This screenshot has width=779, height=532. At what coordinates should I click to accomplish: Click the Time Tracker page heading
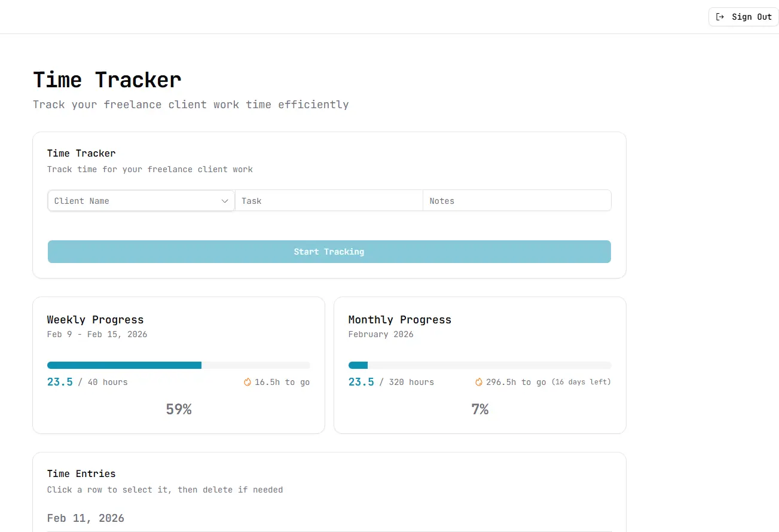tap(106, 80)
